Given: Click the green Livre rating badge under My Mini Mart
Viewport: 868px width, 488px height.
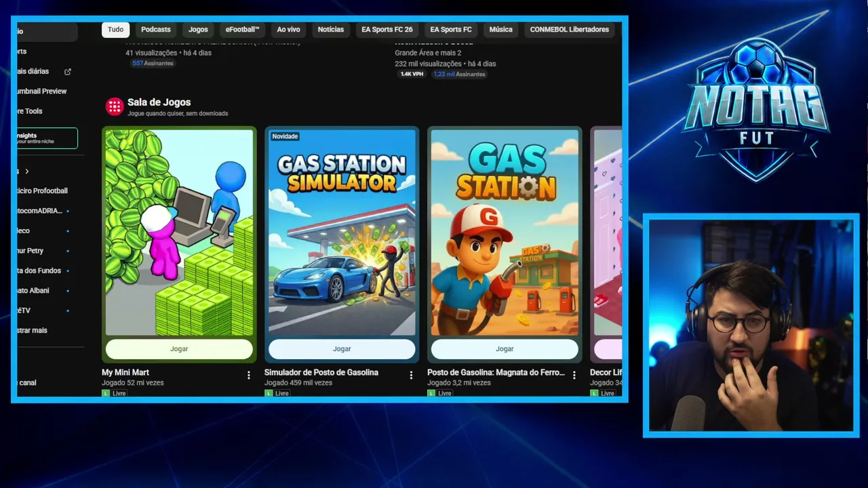Looking at the screenshot, I should pyautogui.click(x=115, y=393).
